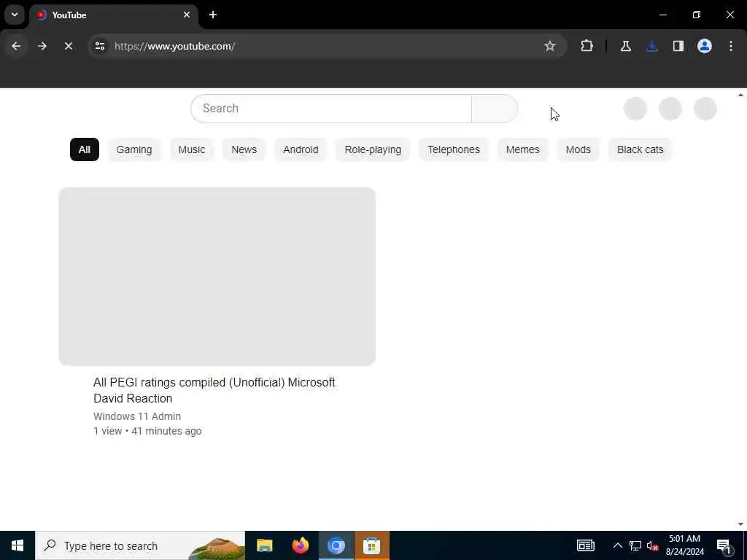Open Chrome side panel
747x560 pixels.
(x=678, y=46)
